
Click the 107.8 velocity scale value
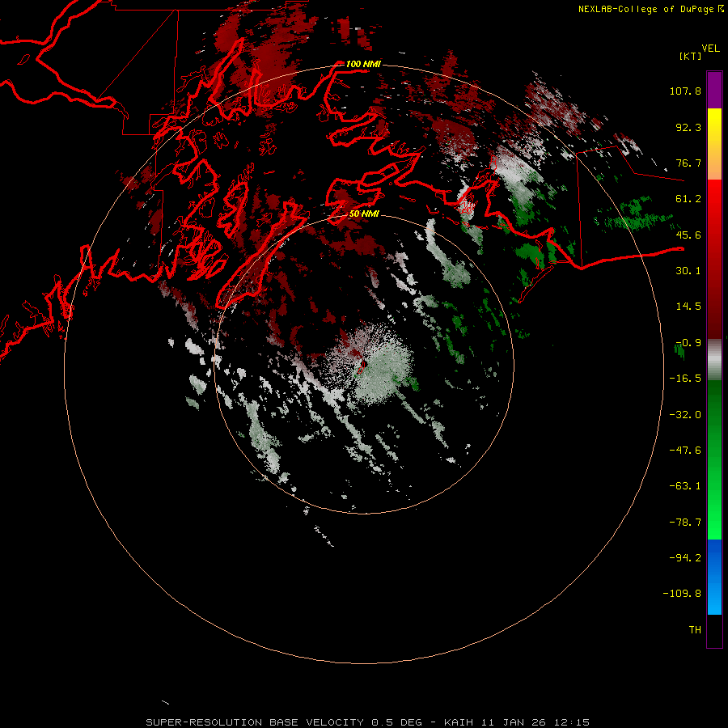pyautogui.click(x=685, y=91)
